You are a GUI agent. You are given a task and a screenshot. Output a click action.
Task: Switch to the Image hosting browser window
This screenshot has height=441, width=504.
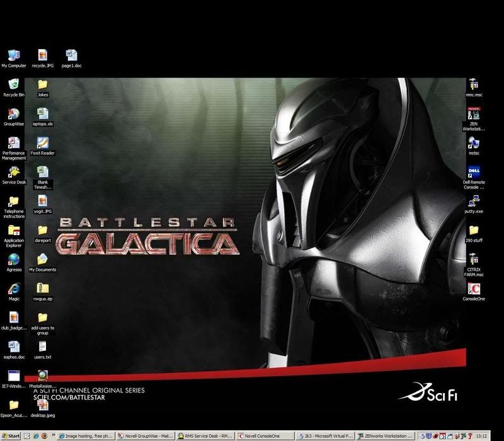point(85,436)
